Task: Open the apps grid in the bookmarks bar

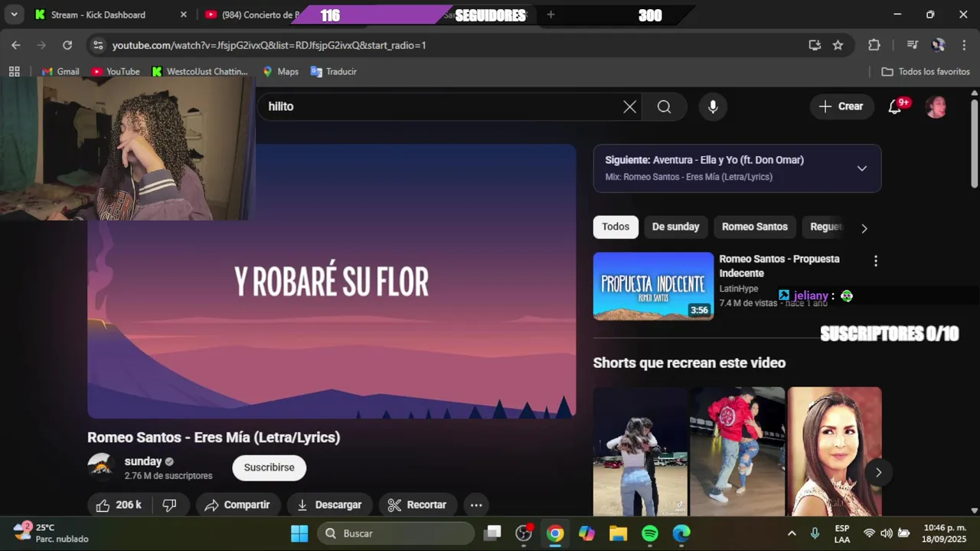Action: pos(14,71)
